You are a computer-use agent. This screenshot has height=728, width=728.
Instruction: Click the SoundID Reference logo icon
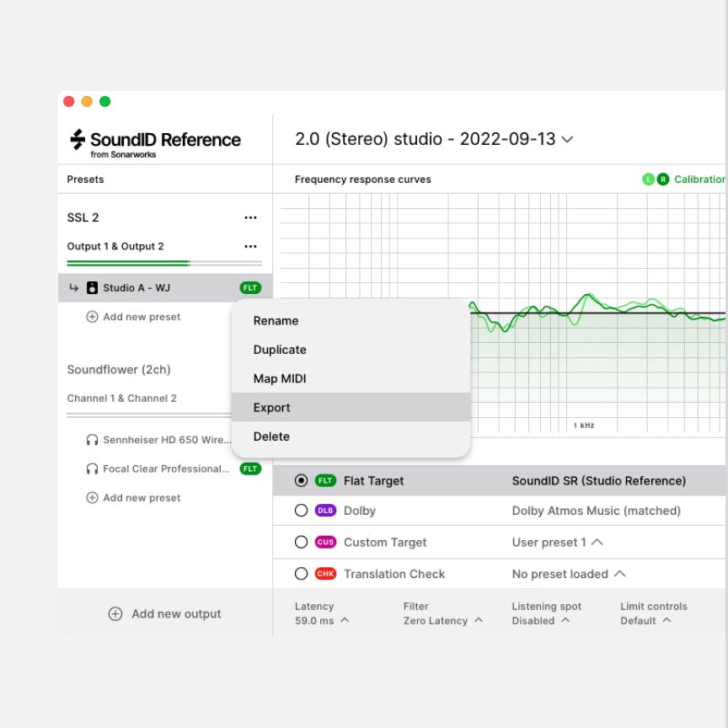click(x=78, y=139)
